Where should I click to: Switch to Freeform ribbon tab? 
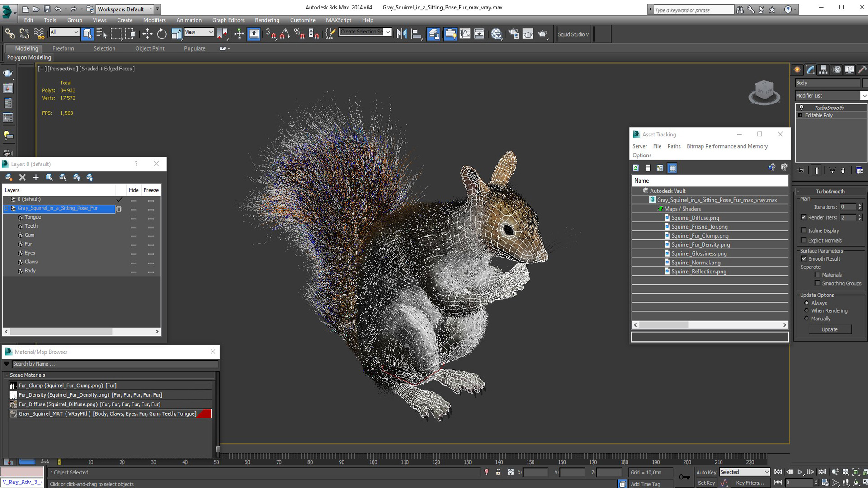63,48
